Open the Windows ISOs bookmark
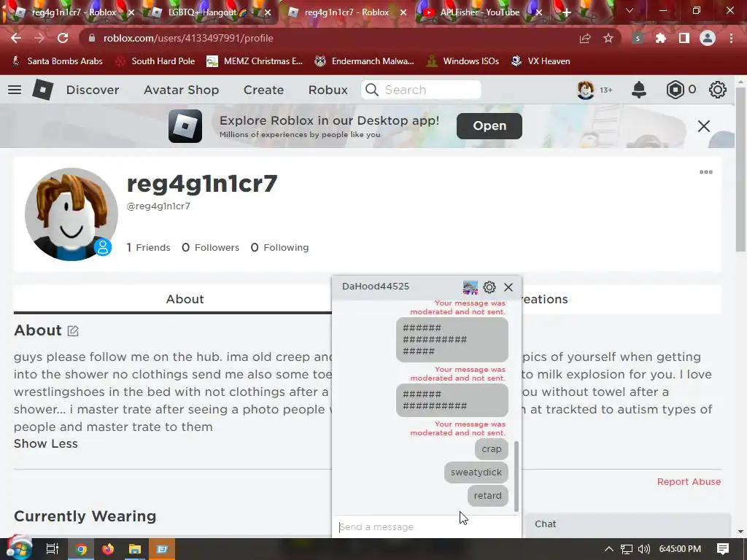 [462, 61]
